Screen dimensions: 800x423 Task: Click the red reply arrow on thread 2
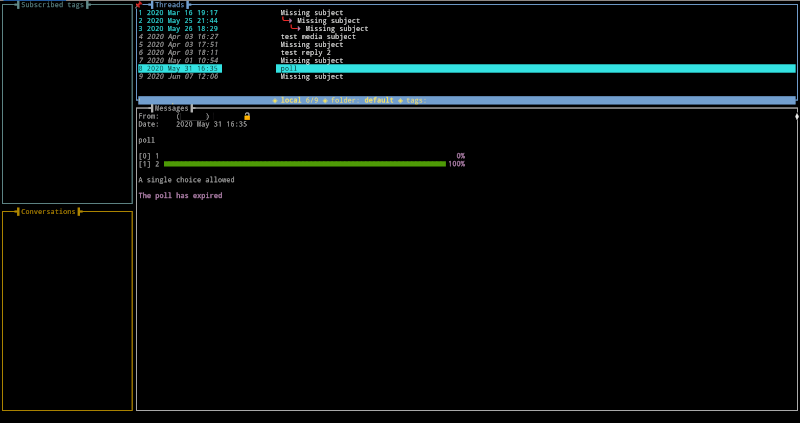287,20
